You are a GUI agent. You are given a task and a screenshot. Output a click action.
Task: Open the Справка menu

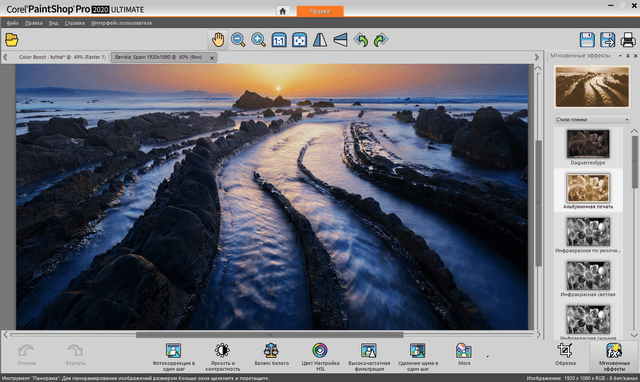pos(75,23)
